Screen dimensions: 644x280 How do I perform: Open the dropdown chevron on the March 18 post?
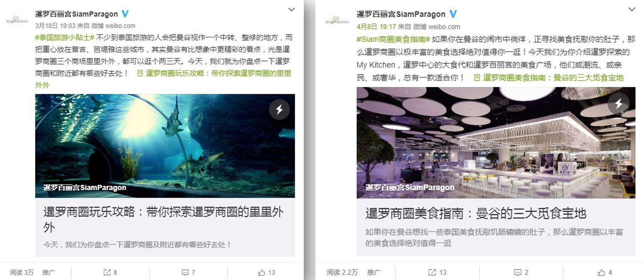(x=291, y=9)
